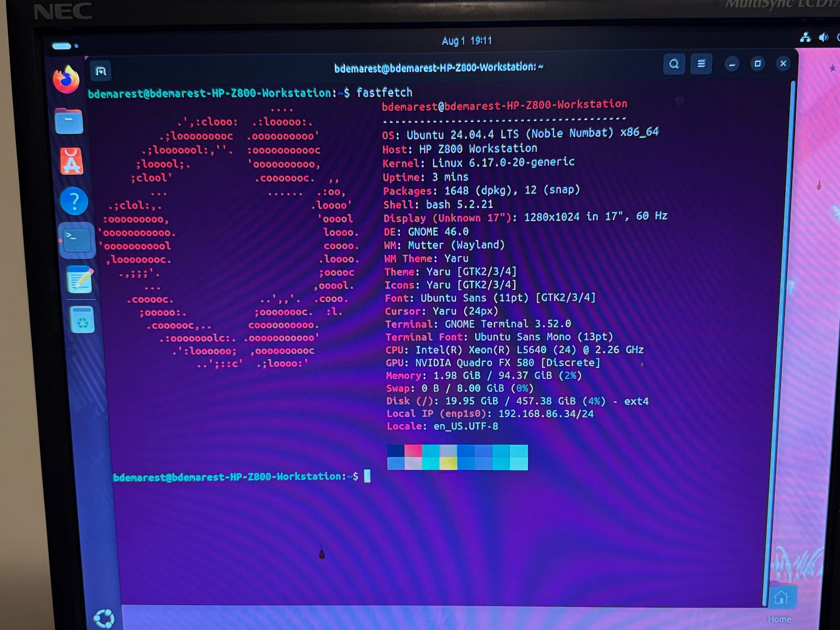The image size is (840, 630).
Task: Maximize the terminal window
Action: point(758,64)
